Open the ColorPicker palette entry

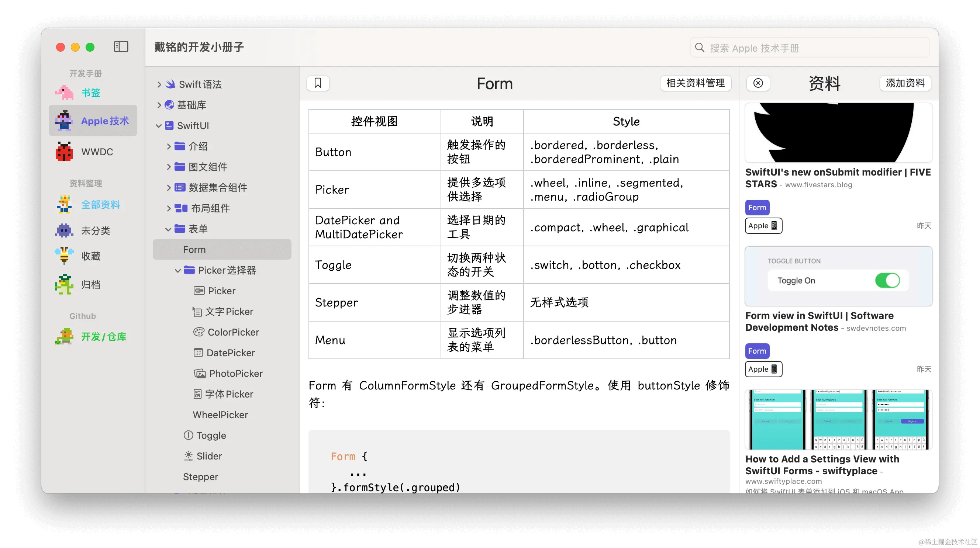point(233,332)
